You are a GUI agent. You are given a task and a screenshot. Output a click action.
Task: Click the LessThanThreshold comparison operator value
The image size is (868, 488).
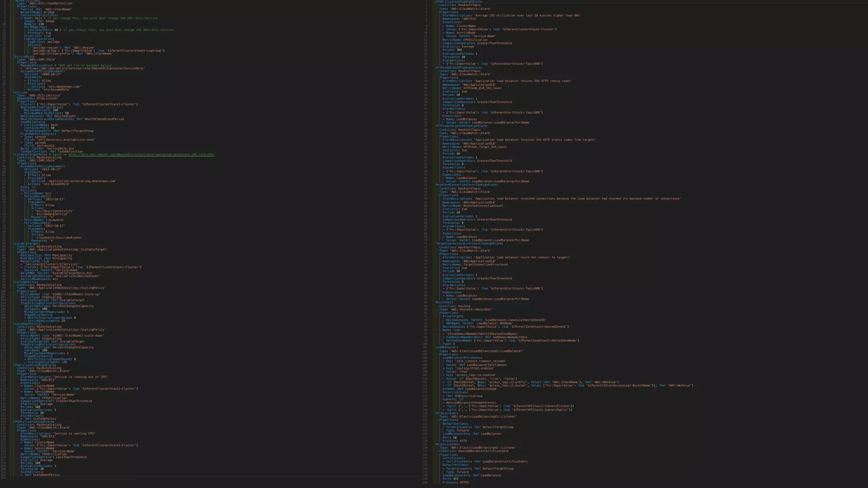[x=71, y=457]
